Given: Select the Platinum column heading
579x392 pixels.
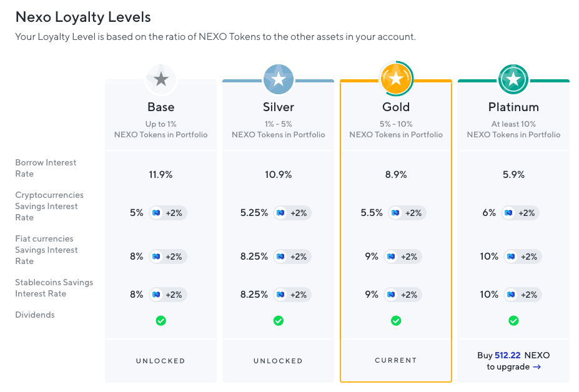Looking at the screenshot, I should click(513, 107).
